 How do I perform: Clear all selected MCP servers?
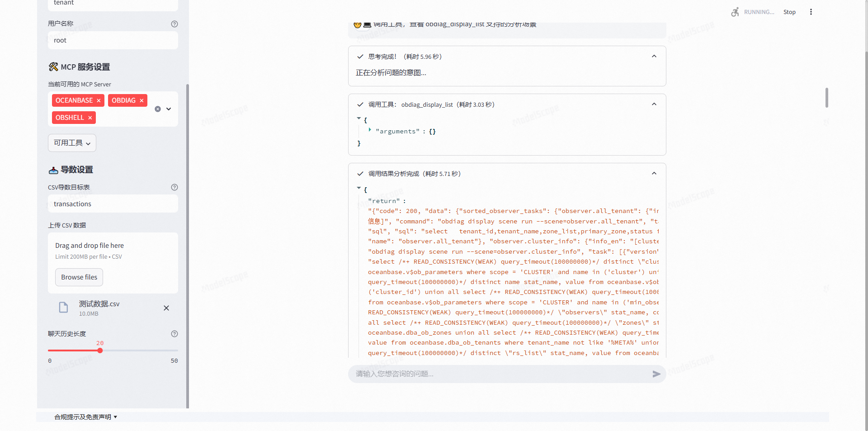click(158, 109)
